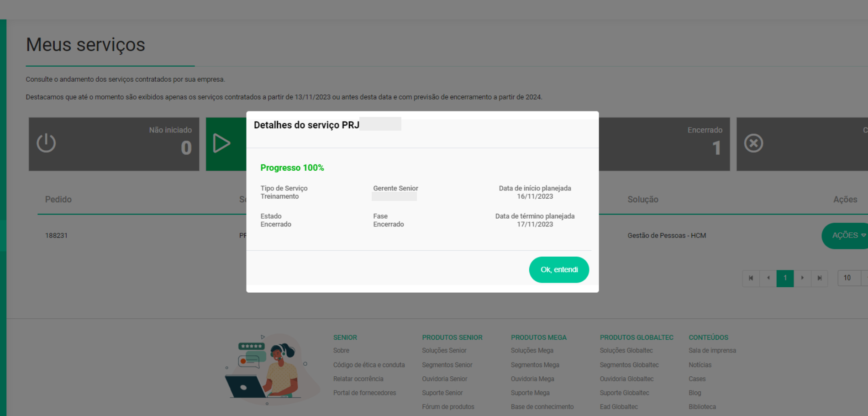Viewport: 868px width, 416px height.
Task: Open Suporte Globaltec link
Action: click(x=624, y=393)
